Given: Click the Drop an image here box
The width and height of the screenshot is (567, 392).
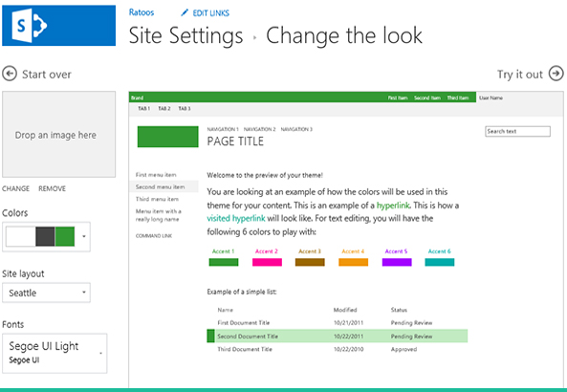Looking at the screenshot, I should [x=58, y=134].
